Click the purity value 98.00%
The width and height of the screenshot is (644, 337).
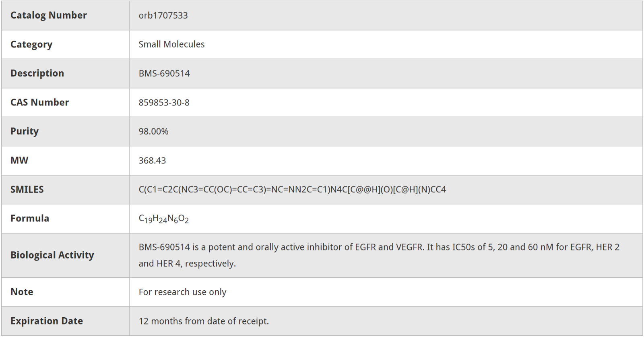click(153, 131)
